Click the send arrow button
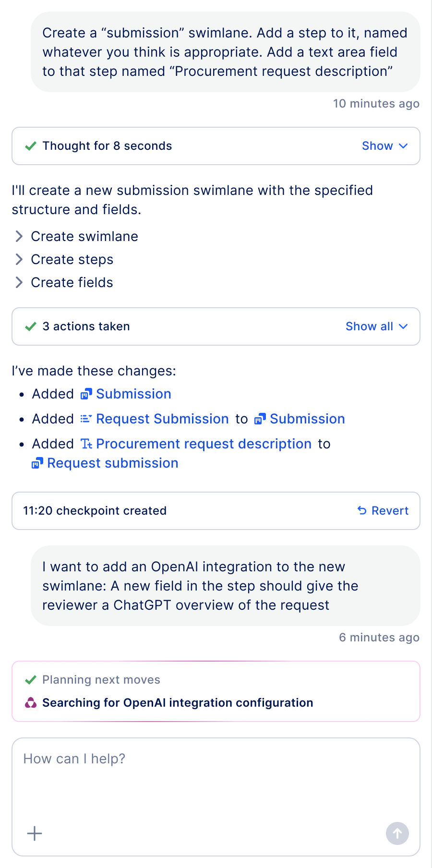The height and width of the screenshot is (868, 432). (x=397, y=833)
